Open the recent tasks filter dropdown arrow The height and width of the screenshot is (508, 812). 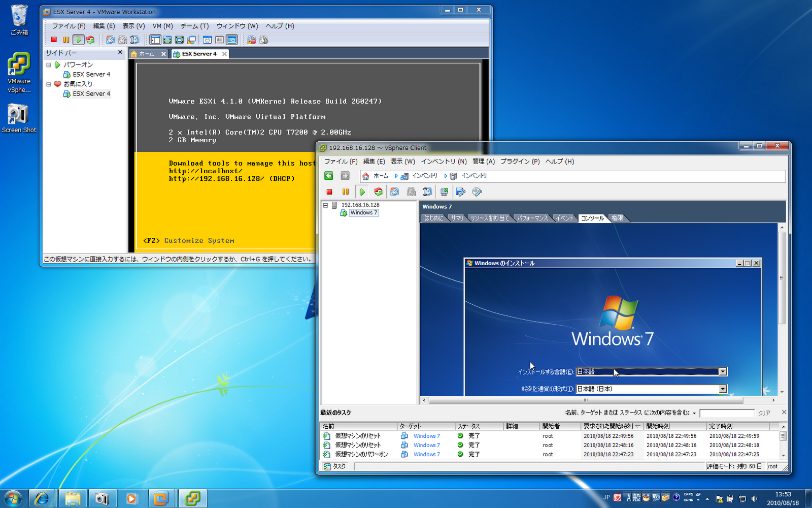(694, 413)
